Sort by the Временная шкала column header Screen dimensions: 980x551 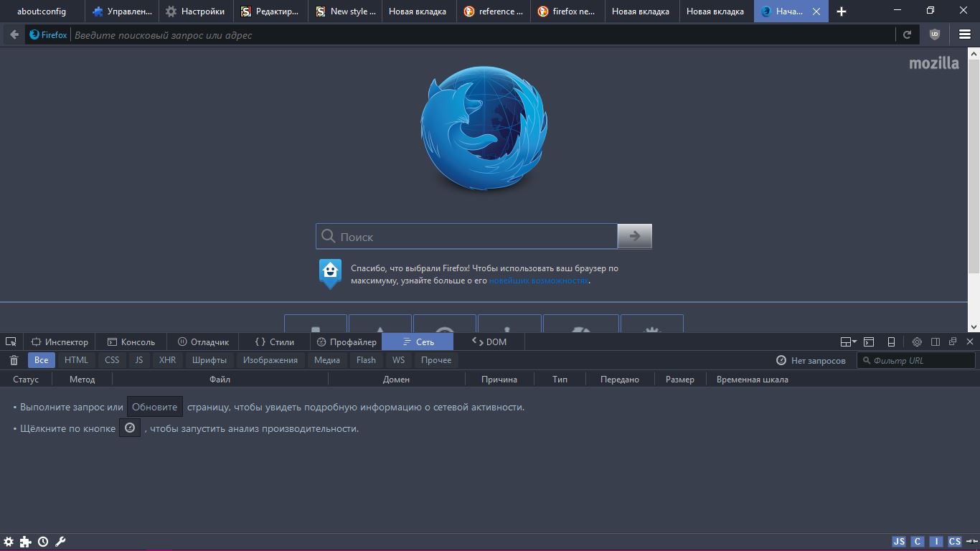click(753, 380)
